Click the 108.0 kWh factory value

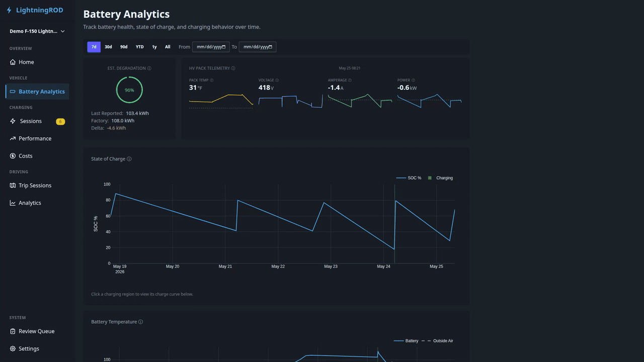click(x=123, y=121)
